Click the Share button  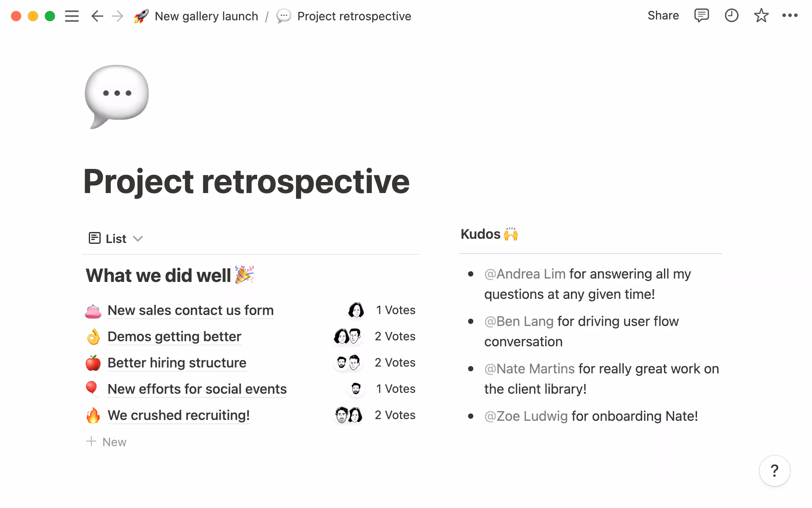point(663,16)
